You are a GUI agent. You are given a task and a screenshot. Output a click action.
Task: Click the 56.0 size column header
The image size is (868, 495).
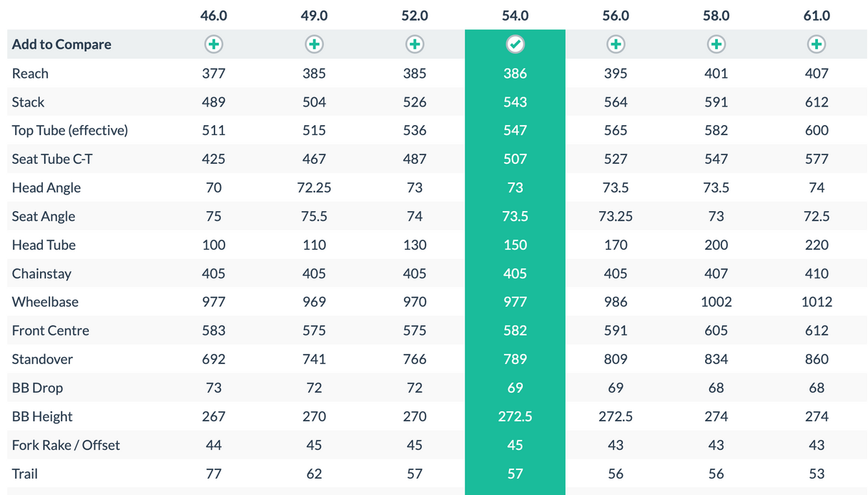[616, 16]
